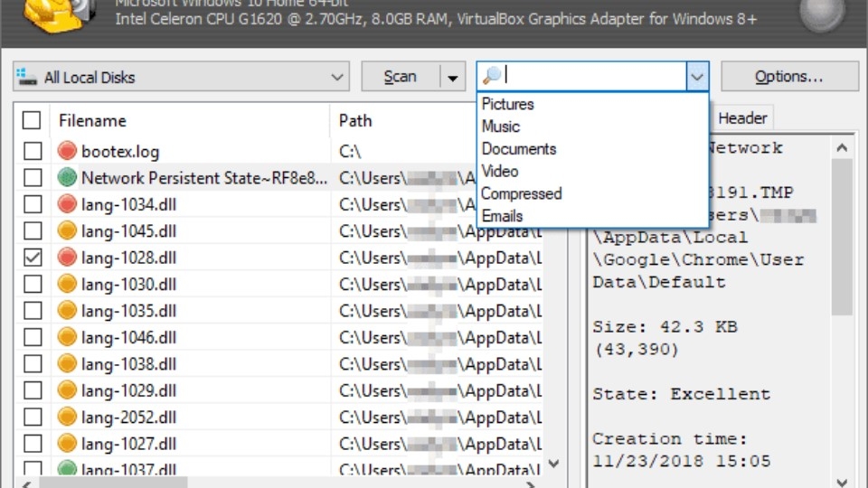This screenshot has width=868, height=488.
Task: Open the Scan button's dropdown arrow
Action: tap(453, 76)
